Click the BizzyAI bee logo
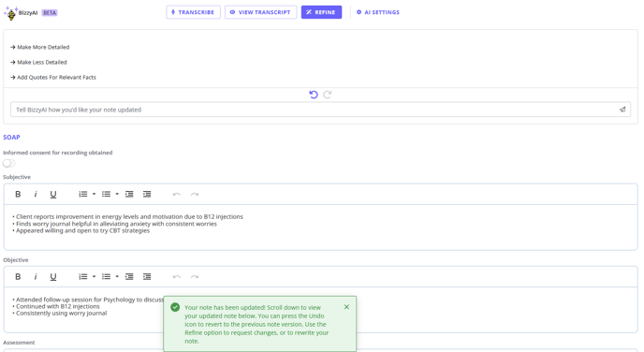 pos(11,13)
